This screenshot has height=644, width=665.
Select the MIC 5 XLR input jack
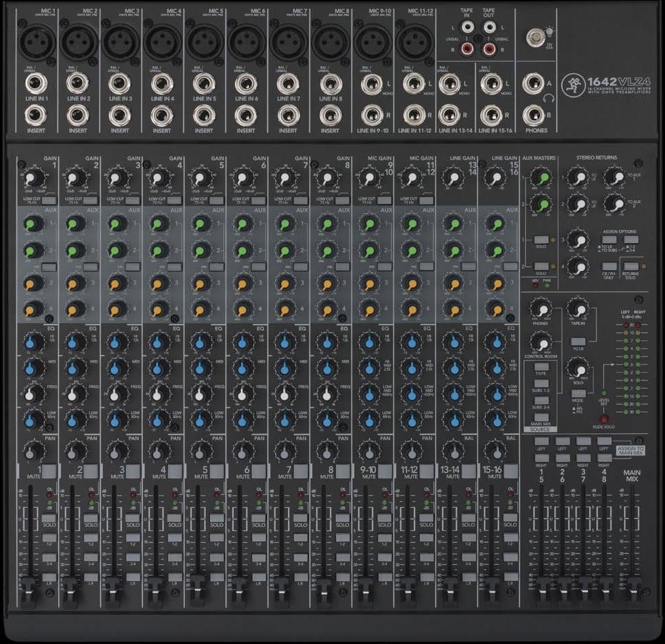coord(205,42)
